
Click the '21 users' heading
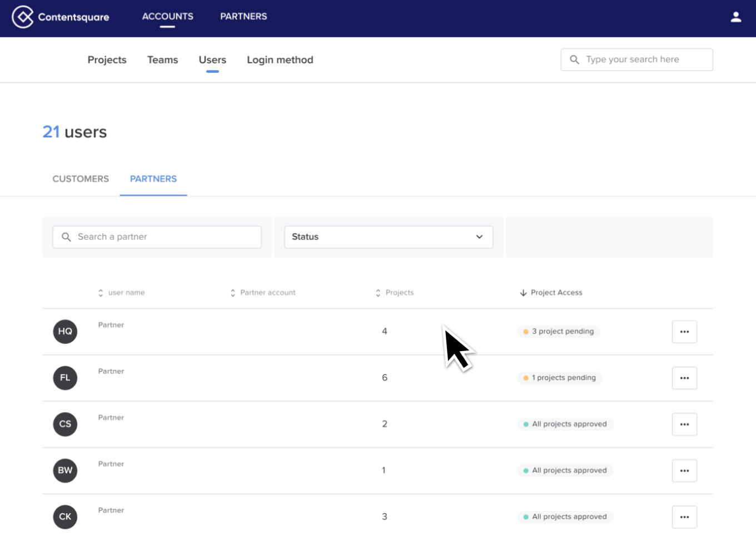point(74,132)
